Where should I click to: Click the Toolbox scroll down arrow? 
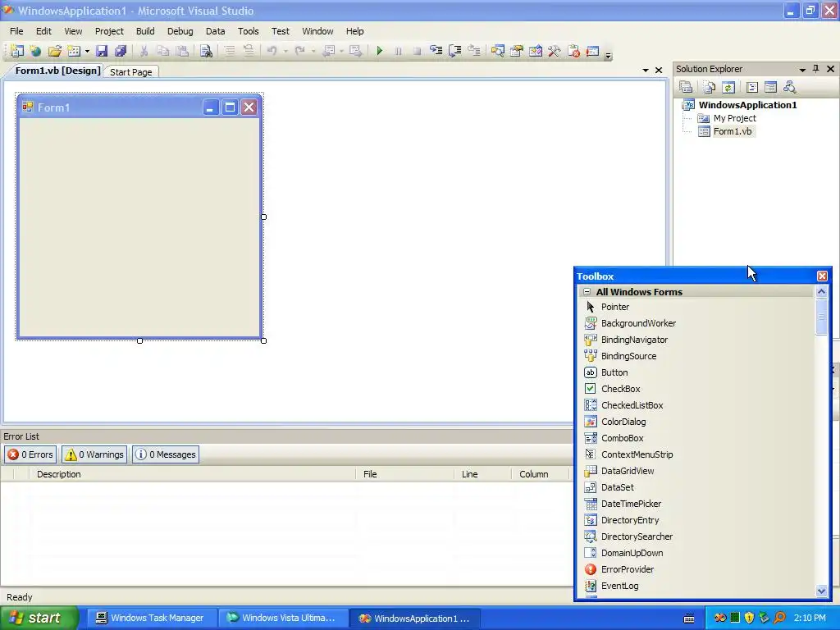click(821, 591)
